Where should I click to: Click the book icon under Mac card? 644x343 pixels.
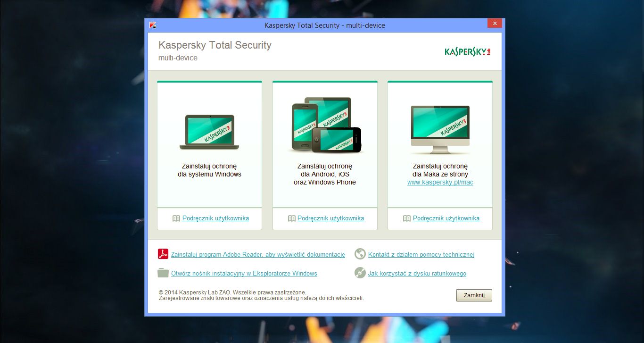(407, 218)
